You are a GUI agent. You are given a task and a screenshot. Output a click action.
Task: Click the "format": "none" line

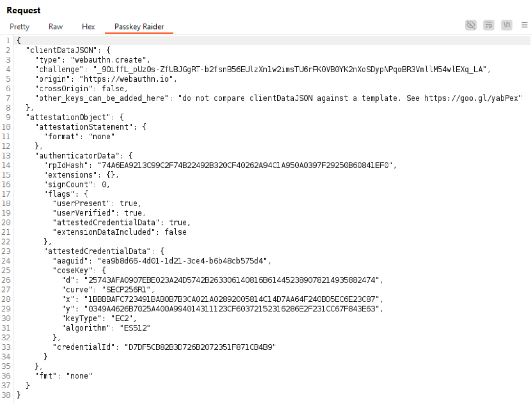(79, 137)
